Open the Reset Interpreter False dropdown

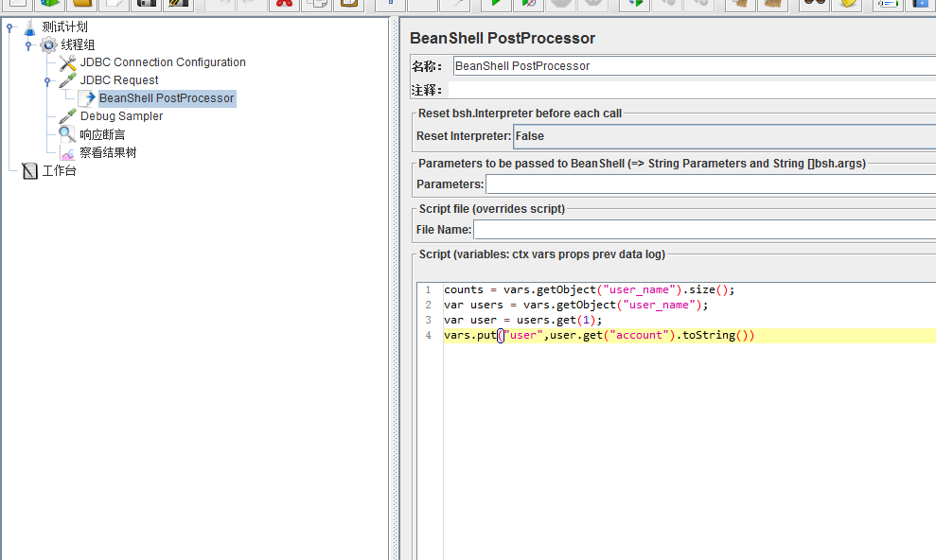[x=725, y=136]
